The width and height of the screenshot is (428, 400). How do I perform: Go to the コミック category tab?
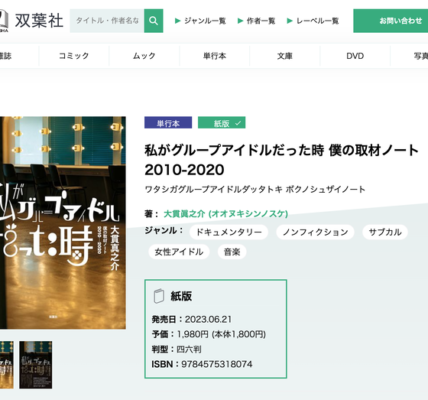pos(74,56)
